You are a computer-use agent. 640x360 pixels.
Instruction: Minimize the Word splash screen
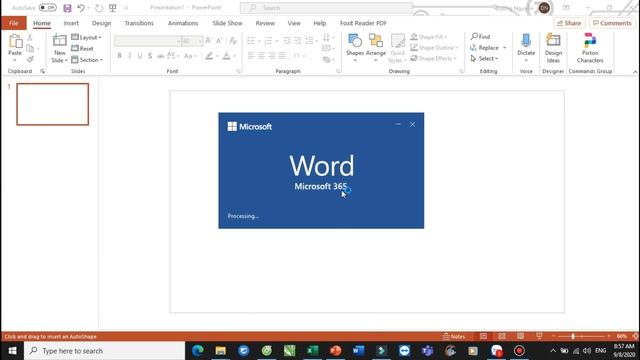click(x=398, y=124)
